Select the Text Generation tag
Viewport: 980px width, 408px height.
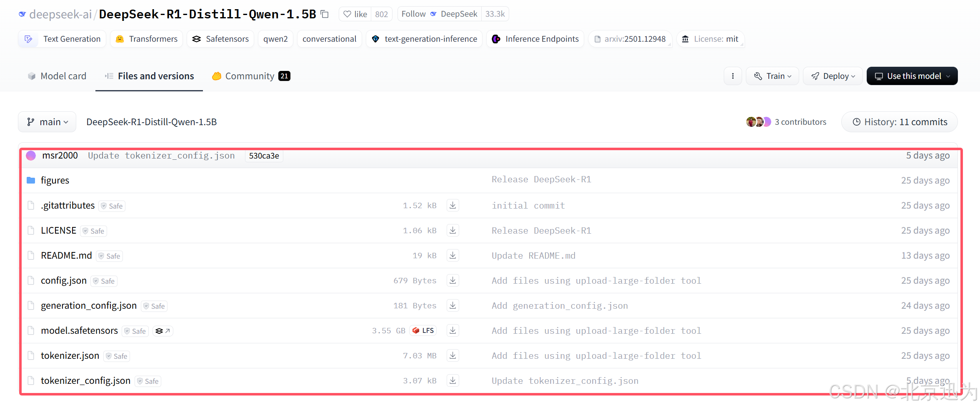(62, 39)
